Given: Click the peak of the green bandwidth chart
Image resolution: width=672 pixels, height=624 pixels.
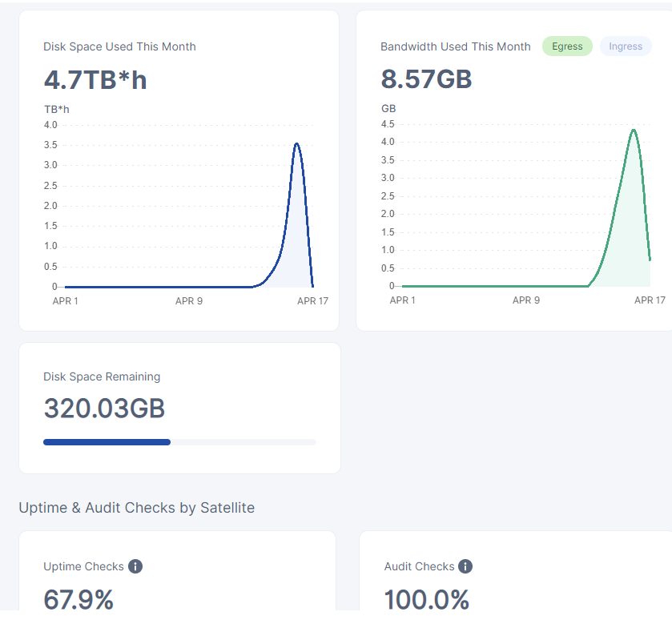Looking at the screenshot, I should 634,130.
